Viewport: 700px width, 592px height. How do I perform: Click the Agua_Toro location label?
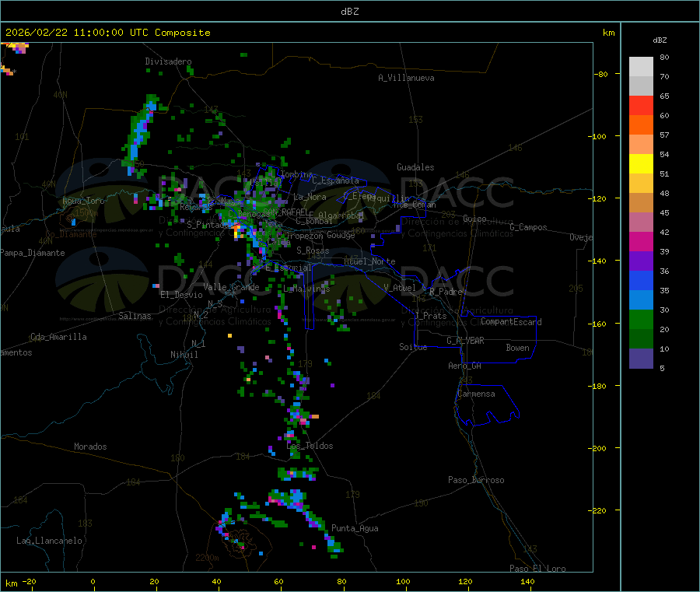(x=83, y=201)
